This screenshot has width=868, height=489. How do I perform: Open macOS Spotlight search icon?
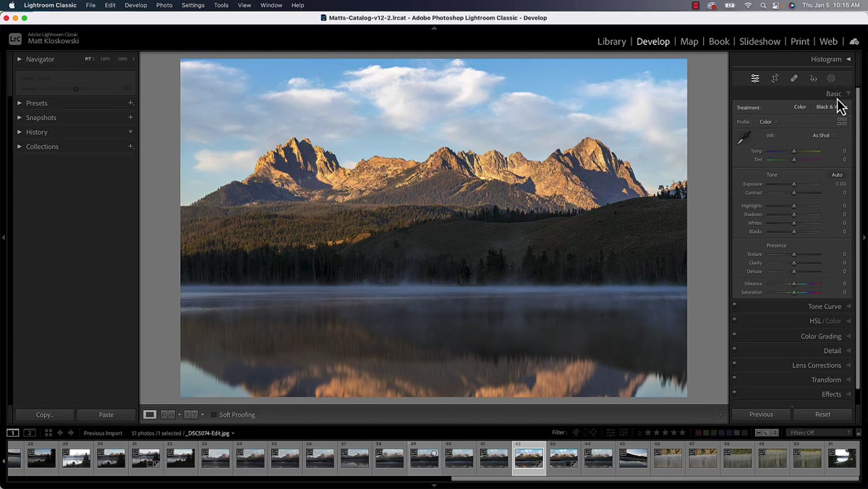[763, 5]
